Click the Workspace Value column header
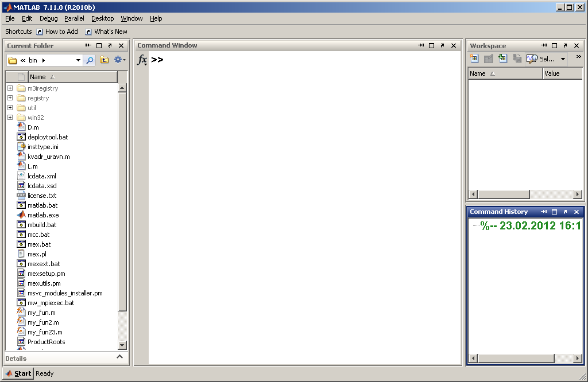Screen dimensions: 588x382 click(563, 73)
